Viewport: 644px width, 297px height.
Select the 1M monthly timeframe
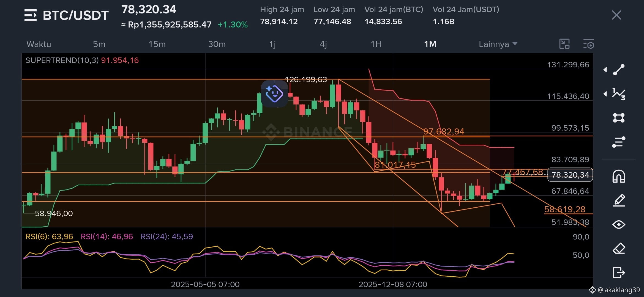pos(430,44)
